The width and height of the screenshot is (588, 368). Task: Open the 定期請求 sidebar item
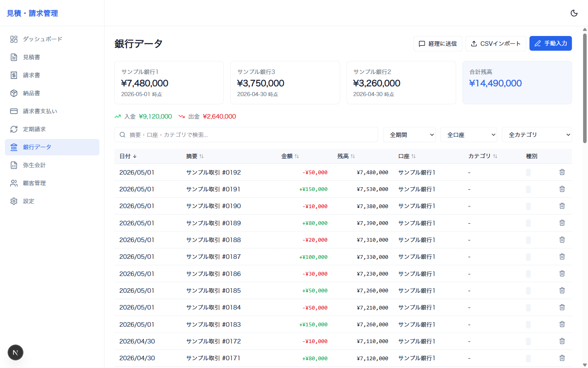(52, 129)
